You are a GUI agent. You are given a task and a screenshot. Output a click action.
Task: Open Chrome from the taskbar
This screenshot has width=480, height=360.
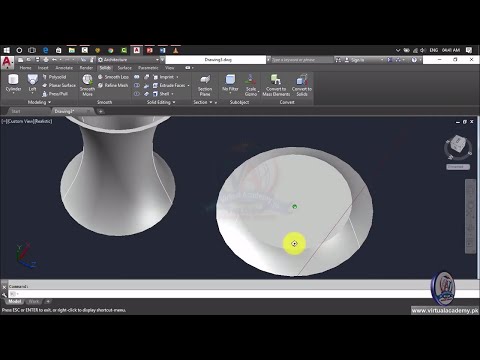point(110,50)
